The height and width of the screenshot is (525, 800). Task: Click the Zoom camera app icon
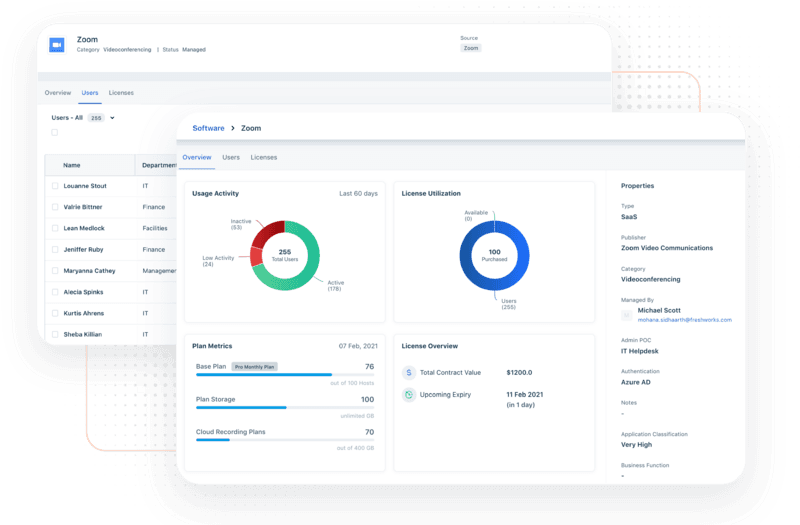click(x=57, y=45)
